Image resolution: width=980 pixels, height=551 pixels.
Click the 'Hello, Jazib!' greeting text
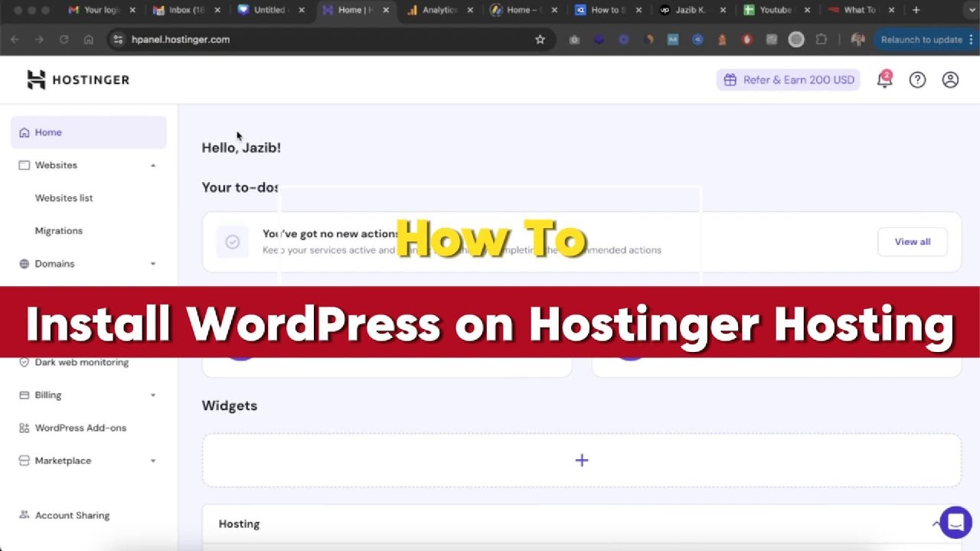241,148
